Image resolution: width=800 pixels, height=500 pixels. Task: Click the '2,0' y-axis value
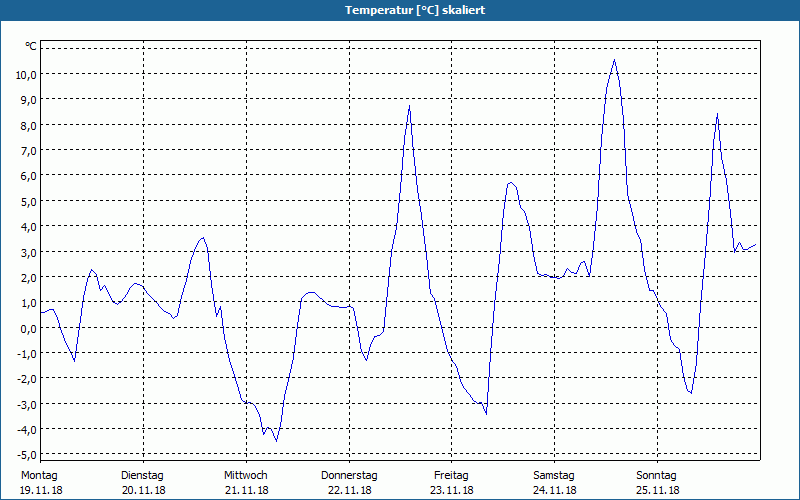point(29,278)
